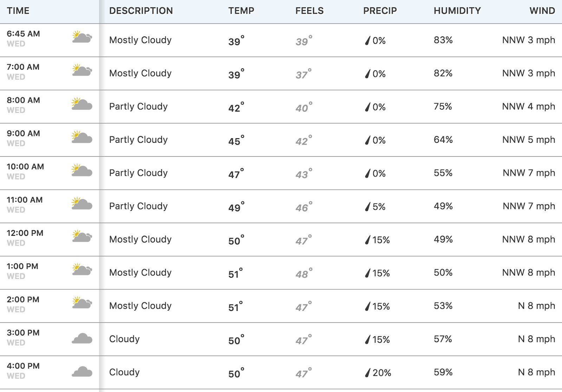This screenshot has width=562, height=392.
Task: Click the raindrop icon in the 12:00 PM row
Action: pos(367,240)
